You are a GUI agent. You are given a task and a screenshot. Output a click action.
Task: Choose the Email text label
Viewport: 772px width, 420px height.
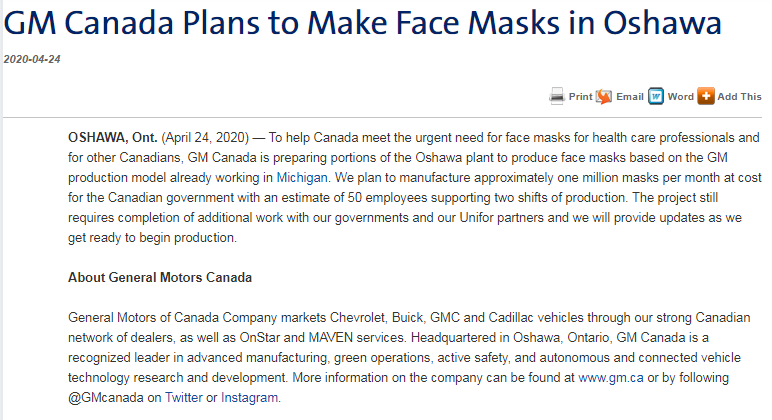(630, 97)
